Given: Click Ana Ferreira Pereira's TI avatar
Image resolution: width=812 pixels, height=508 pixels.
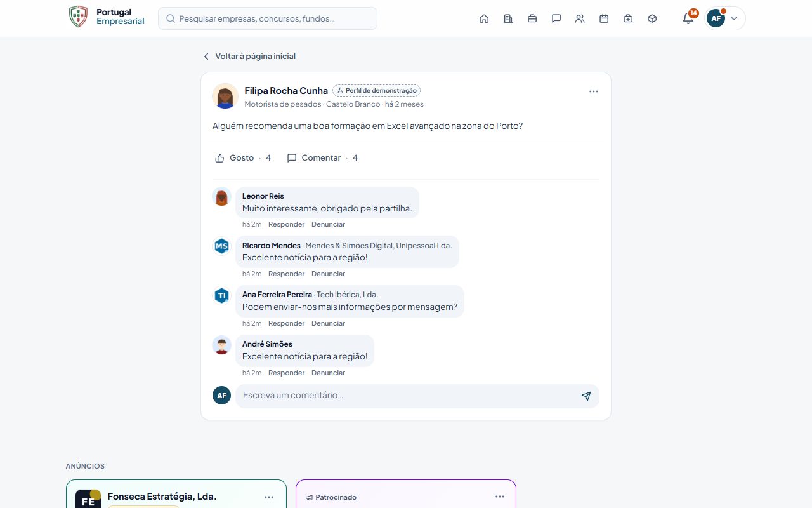Looking at the screenshot, I should click(x=221, y=296).
